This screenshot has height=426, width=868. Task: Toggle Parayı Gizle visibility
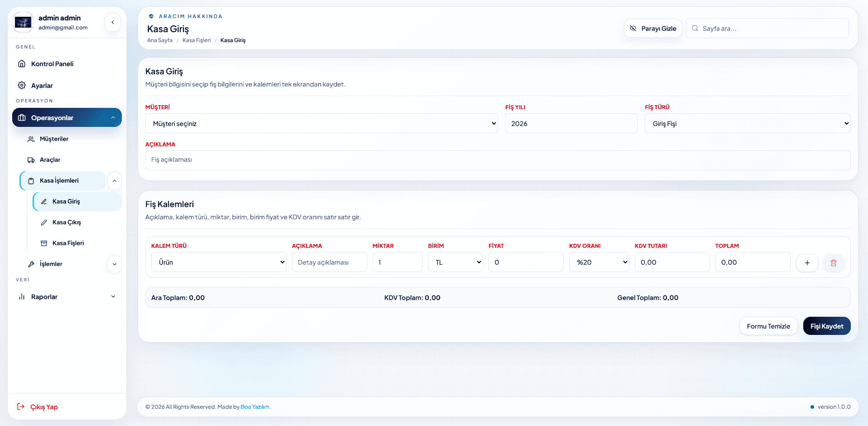click(653, 28)
